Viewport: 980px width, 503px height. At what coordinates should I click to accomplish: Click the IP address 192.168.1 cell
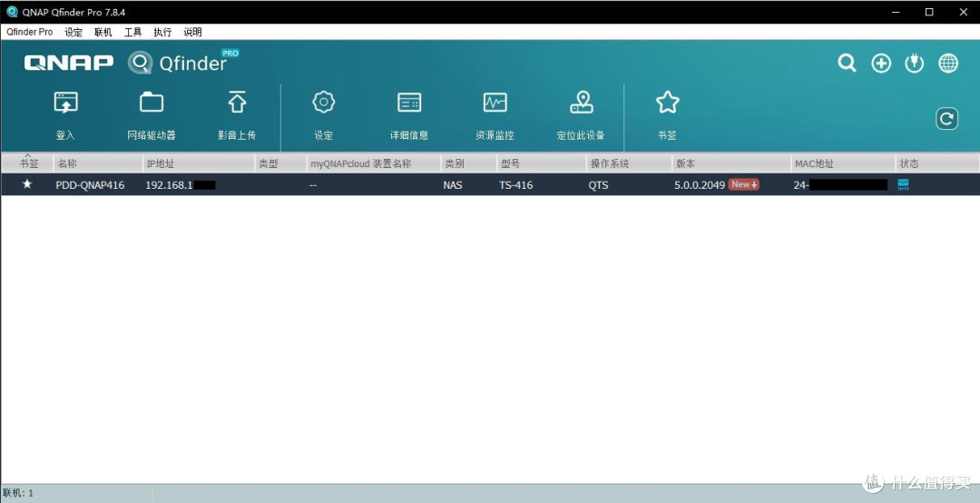pos(180,185)
